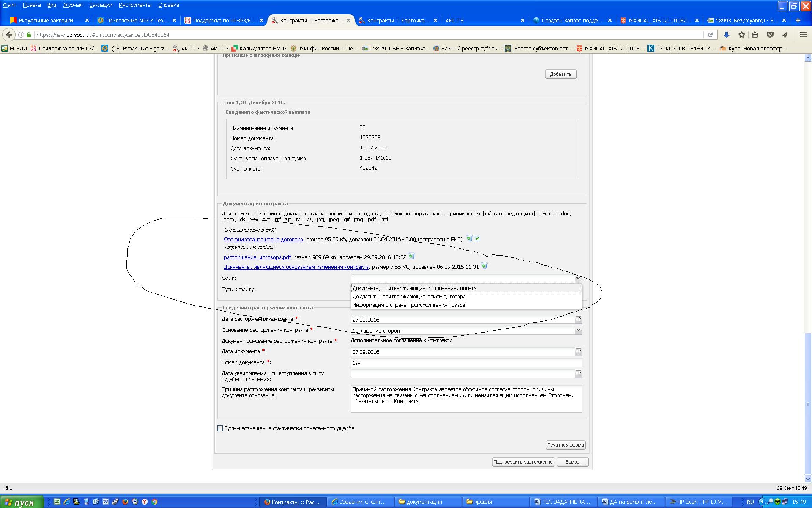Close the 58993_Bezymyannyi tab
The image size is (812, 508).
(784, 20)
